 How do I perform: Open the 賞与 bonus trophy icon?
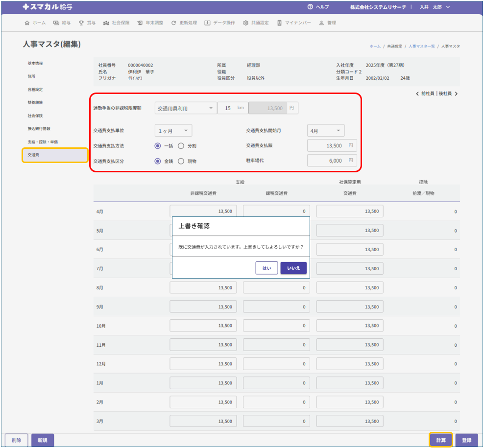(81, 23)
